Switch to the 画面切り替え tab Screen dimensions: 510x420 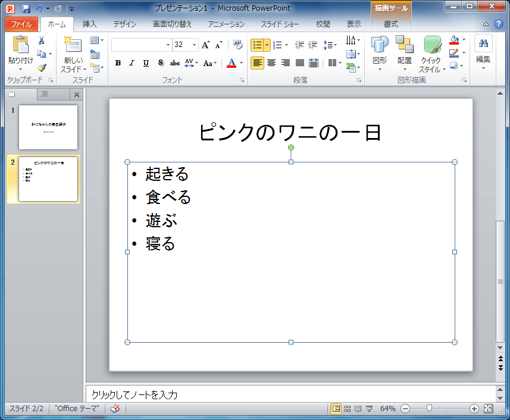coord(173,24)
